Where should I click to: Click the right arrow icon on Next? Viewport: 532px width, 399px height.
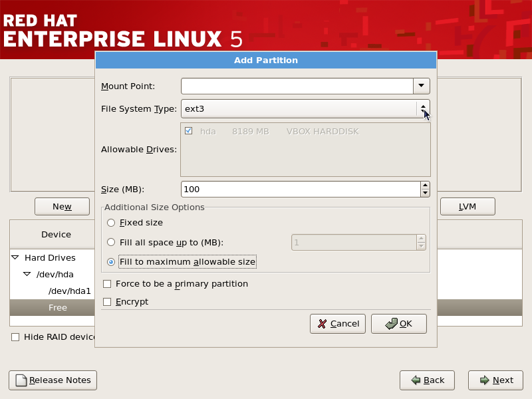tap(485, 380)
